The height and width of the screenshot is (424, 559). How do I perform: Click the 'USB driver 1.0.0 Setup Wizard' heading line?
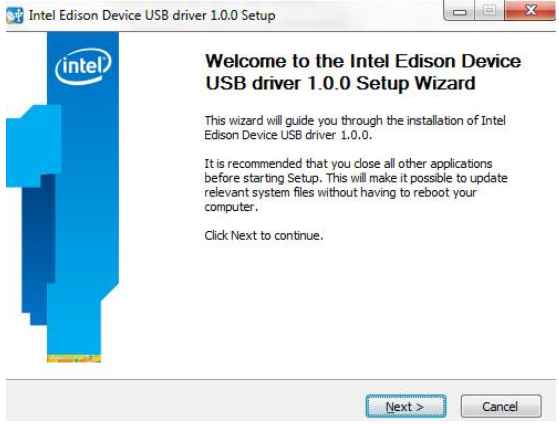(340, 83)
